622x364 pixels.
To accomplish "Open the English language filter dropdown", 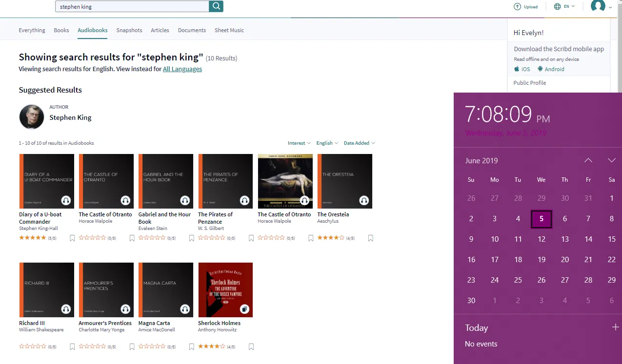I will 327,143.
